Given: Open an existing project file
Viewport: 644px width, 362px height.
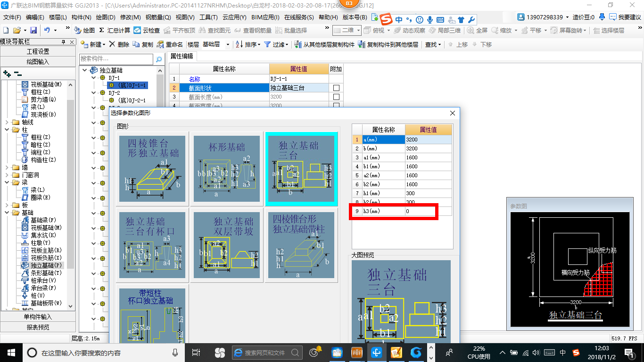Looking at the screenshot, I should pos(17,30).
